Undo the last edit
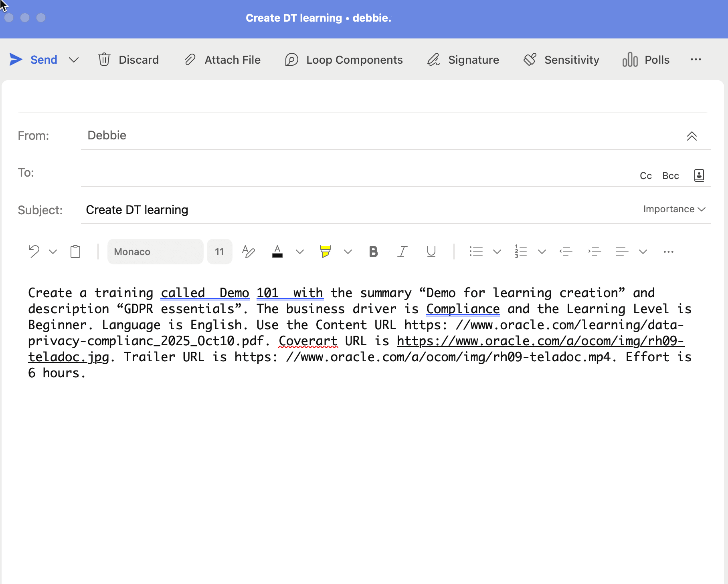728x584 pixels. [34, 252]
